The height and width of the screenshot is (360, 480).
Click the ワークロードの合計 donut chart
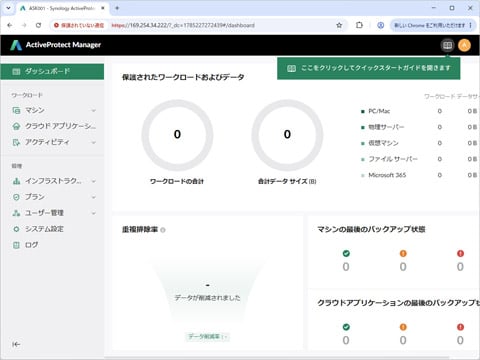(177, 135)
